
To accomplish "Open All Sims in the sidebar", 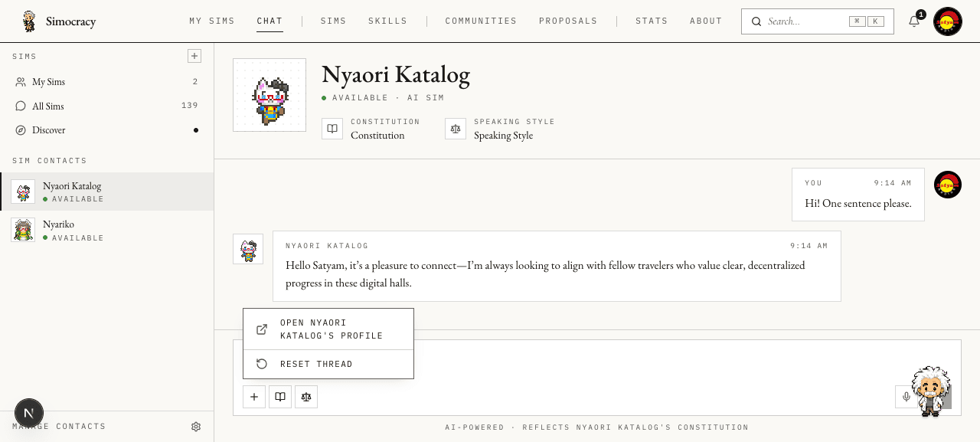I will (x=106, y=106).
